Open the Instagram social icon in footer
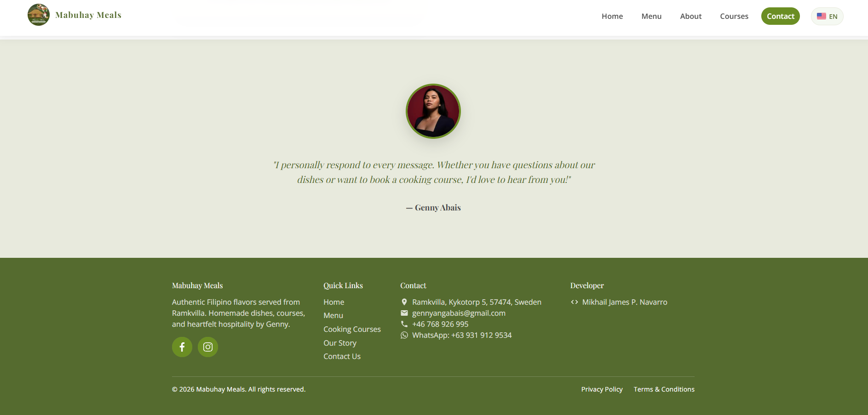Screen dimensions: 868x415 click(x=208, y=347)
